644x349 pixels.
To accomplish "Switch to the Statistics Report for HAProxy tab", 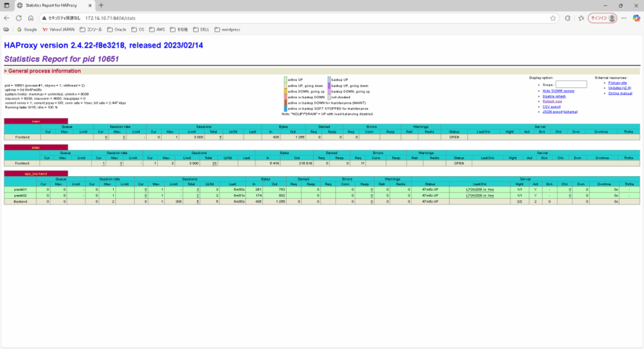I will tap(53, 5).
